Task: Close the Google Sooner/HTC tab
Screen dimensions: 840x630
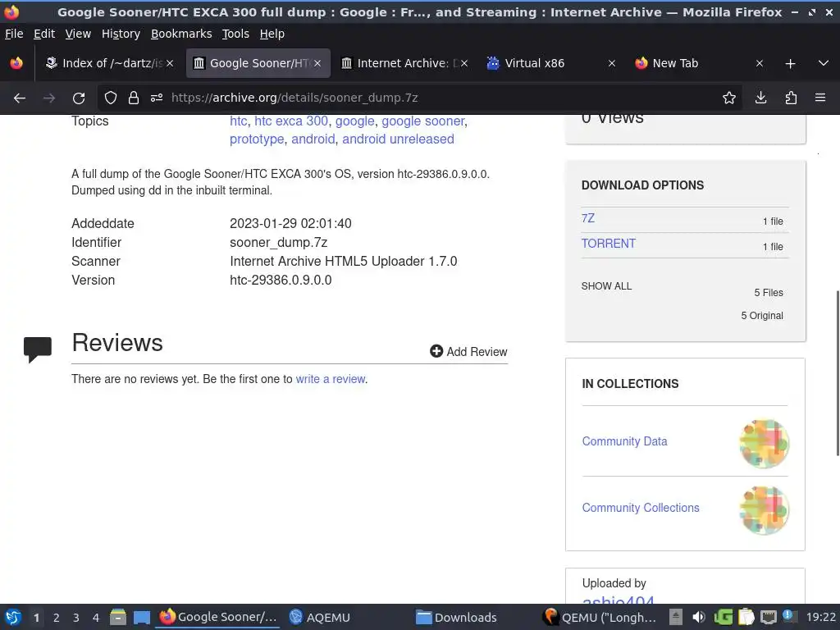Action: coord(317,63)
